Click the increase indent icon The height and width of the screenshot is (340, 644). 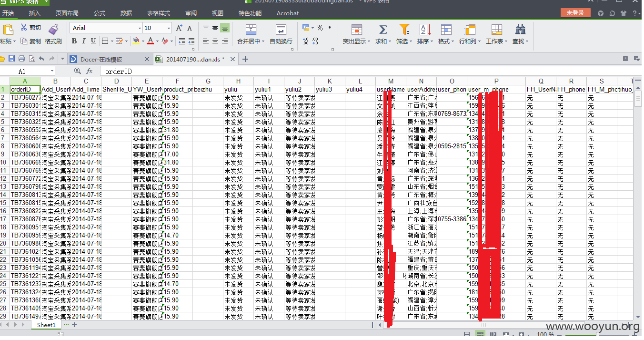click(191, 41)
